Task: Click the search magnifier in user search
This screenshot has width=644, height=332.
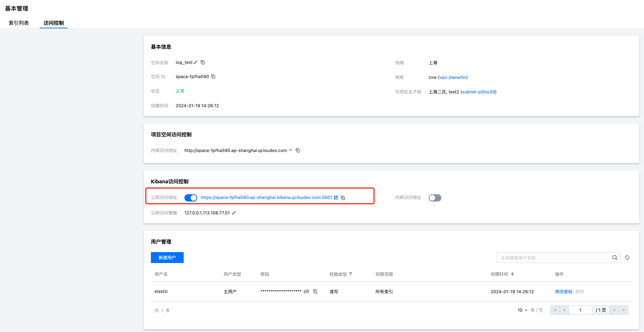Action: point(614,258)
